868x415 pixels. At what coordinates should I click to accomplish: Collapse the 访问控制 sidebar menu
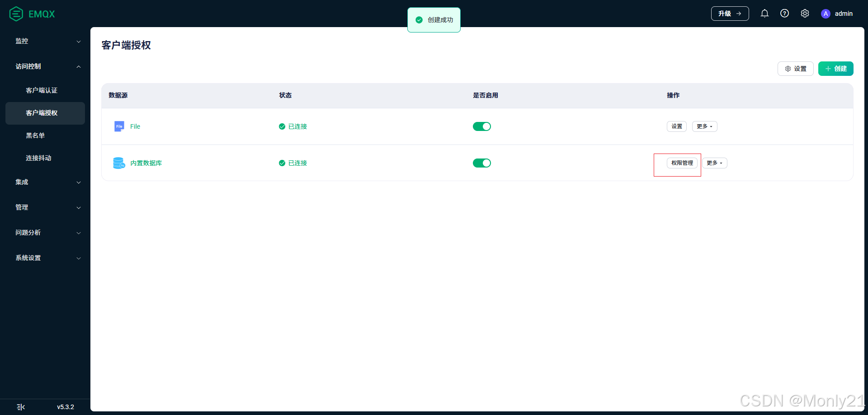tap(45, 66)
